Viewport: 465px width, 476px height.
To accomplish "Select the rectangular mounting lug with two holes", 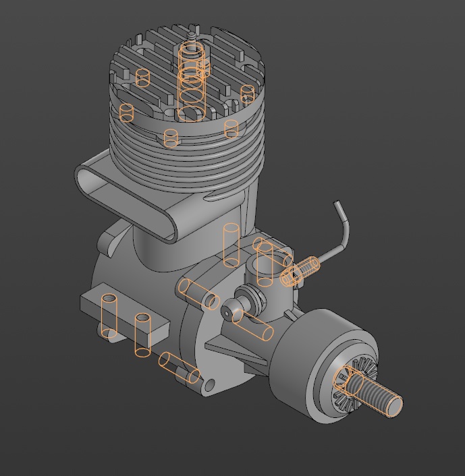I will point(125,314).
